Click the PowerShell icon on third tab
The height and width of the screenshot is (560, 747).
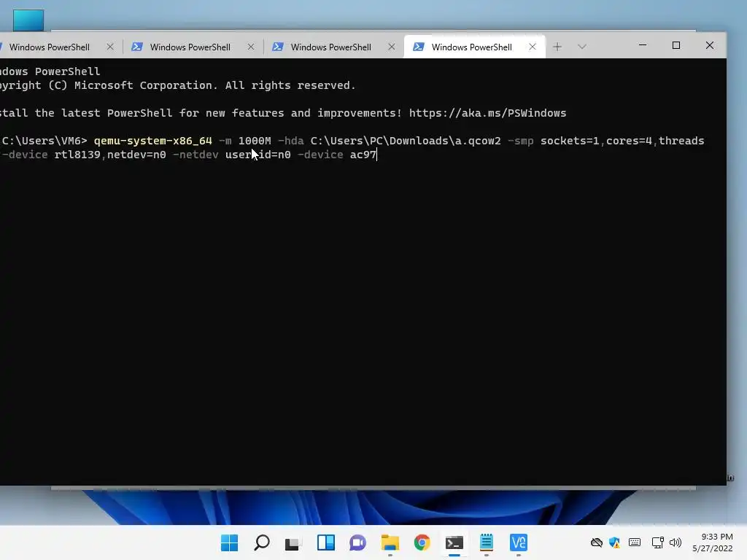[278, 47]
